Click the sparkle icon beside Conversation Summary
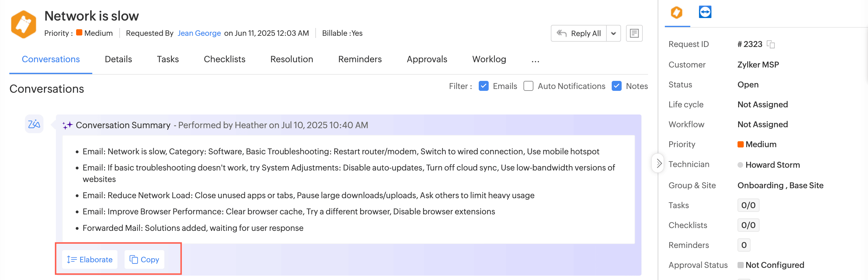Viewport: 868px width, 280px height. 67,125
